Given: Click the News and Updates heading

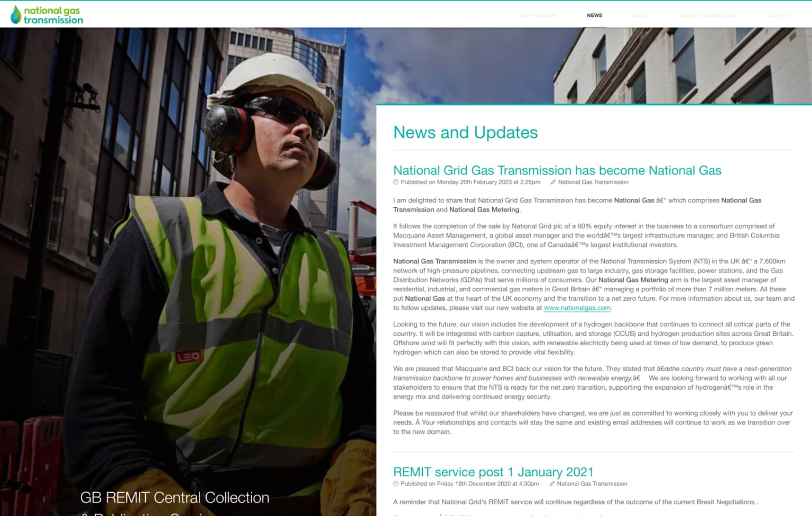Looking at the screenshot, I should tap(465, 132).
